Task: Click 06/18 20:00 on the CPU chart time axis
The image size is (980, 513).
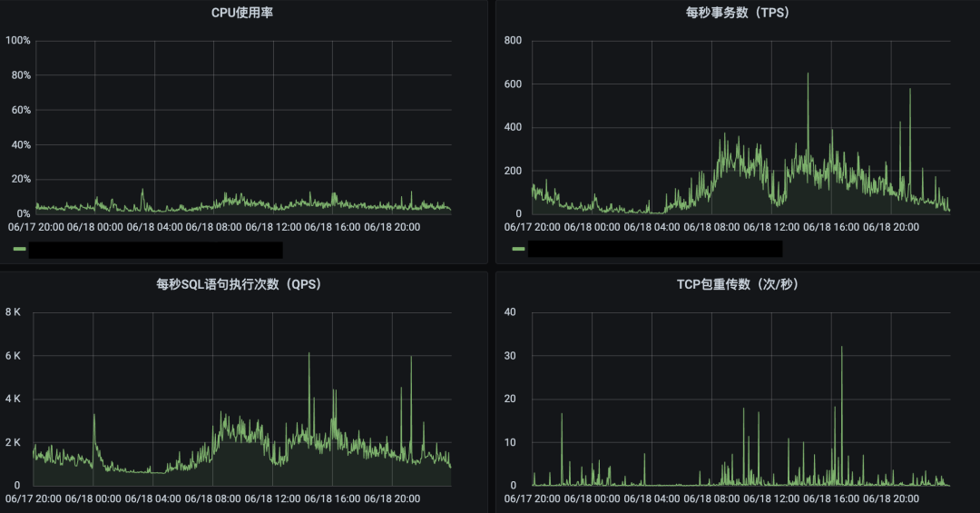Action: pos(392,227)
